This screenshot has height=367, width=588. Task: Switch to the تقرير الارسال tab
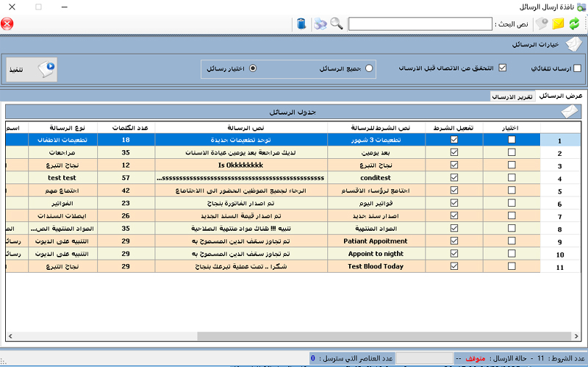(512, 96)
